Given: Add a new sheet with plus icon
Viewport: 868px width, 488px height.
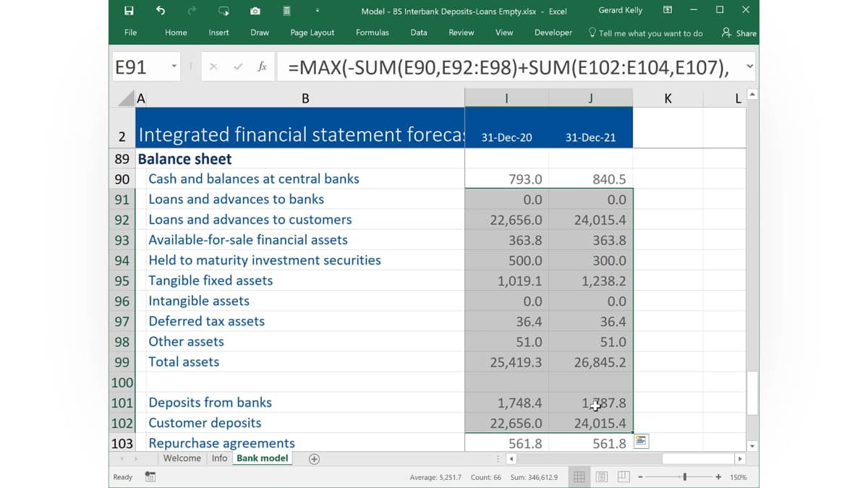Looking at the screenshot, I should [x=314, y=459].
